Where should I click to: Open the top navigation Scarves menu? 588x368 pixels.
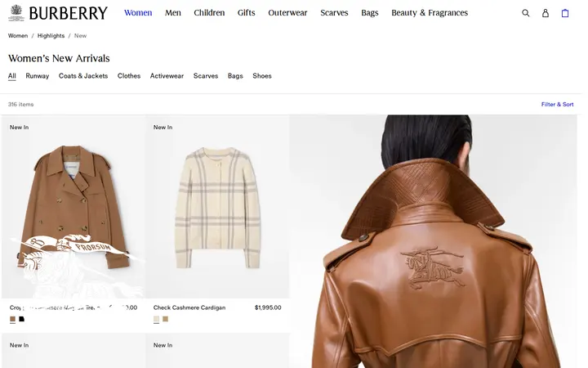tap(334, 13)
